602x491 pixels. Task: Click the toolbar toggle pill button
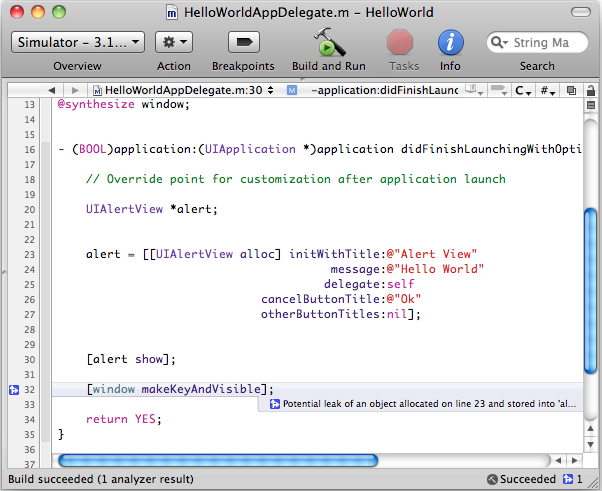[x=581, y=12]
